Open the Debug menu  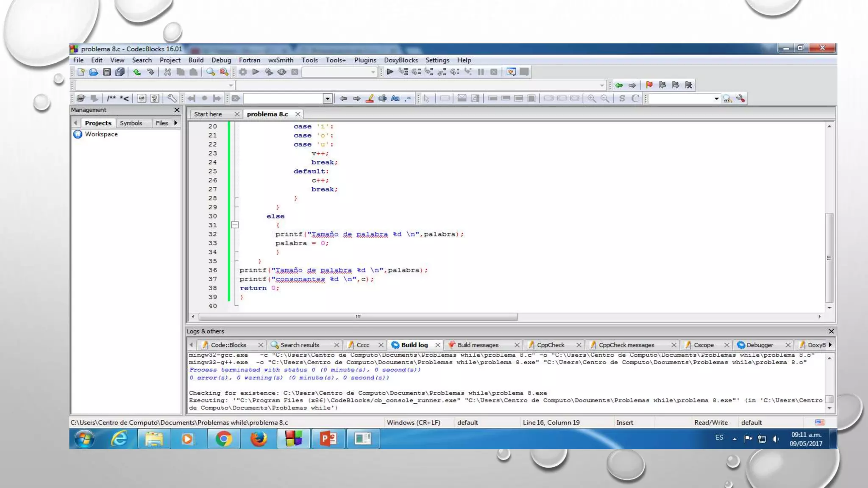click(x=221, y=60)
